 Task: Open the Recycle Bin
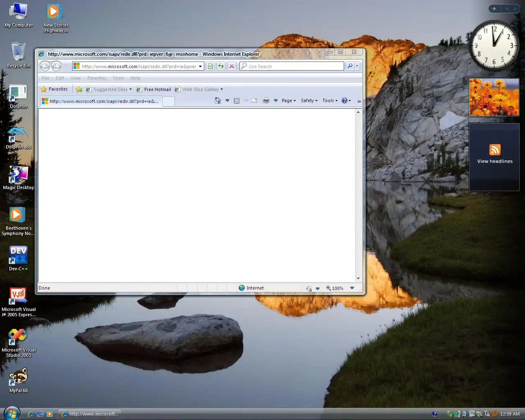18,55
